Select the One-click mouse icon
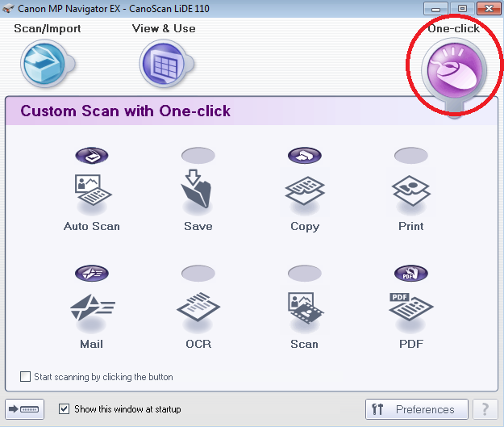Screen dimensions: 504x427 [x=454, y=70]
